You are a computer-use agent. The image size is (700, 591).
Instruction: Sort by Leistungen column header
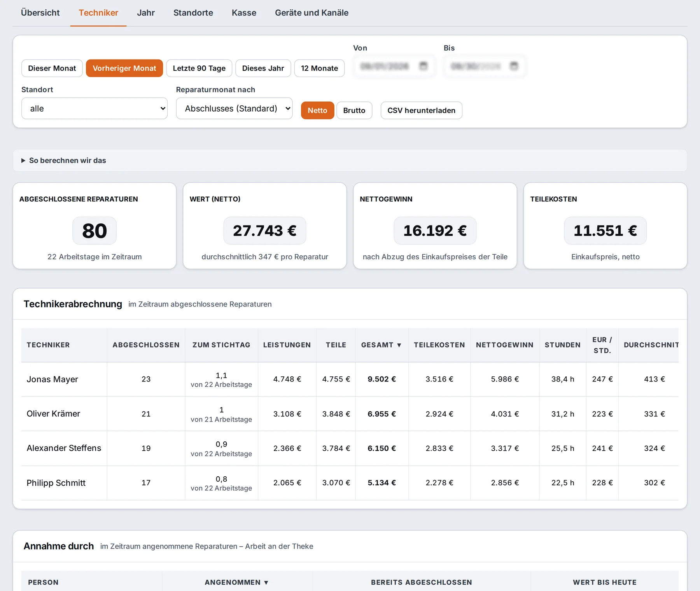point(287,345)
